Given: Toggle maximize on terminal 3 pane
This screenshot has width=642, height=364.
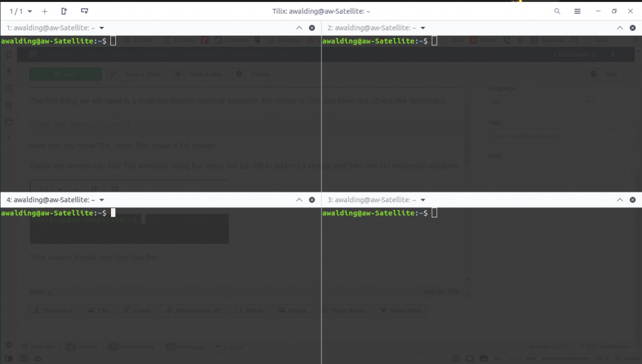Looking at the screenshot, I should 620,200.
